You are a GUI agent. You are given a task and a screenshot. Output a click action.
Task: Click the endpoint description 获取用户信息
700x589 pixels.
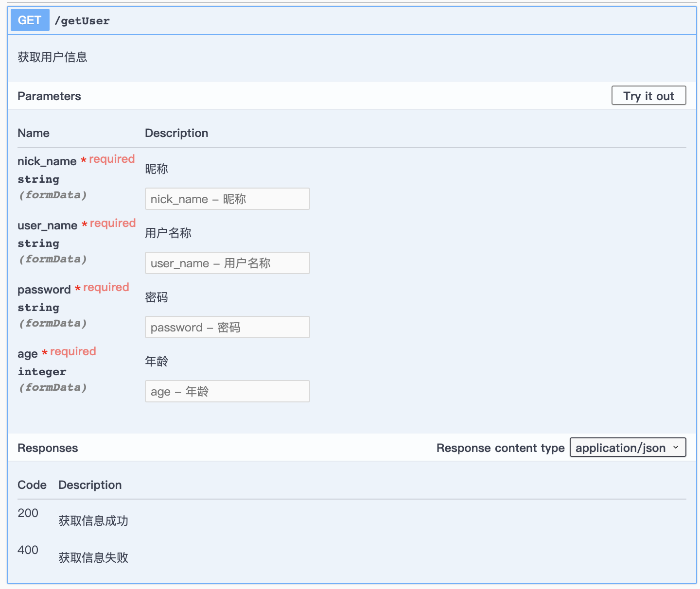tap(52, 57)
